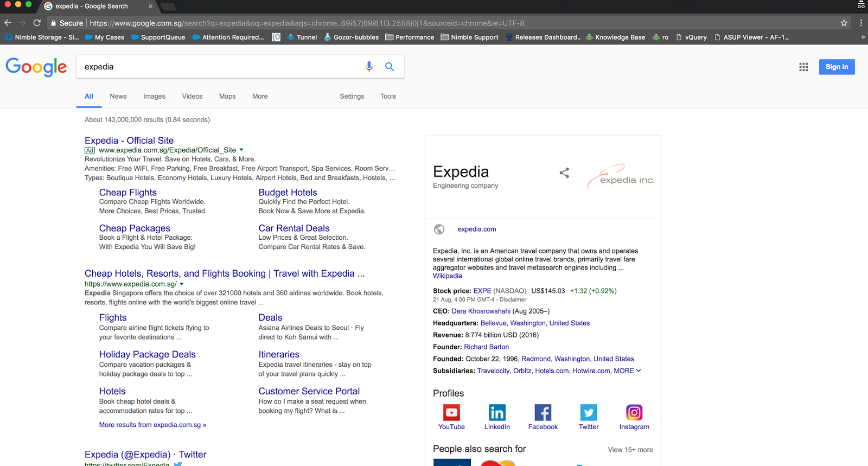Open Expedia - Official Site ad link
The width and height of the screenshot is (868, 466).
(x=129, y=141)
